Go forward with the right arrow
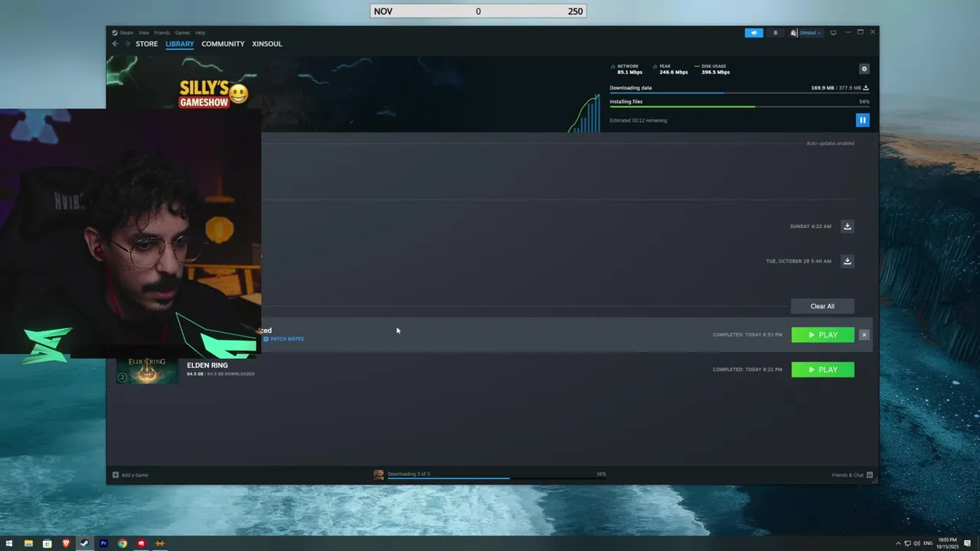Viewport: 980px width, 551px height. tap(127, 44)
